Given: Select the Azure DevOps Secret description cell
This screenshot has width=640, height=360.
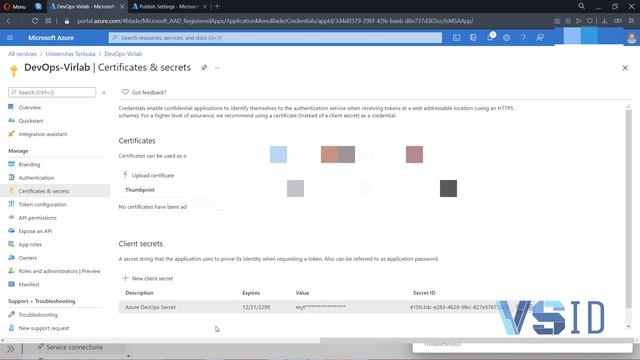Looking at the screenshot, I should 150,307.
